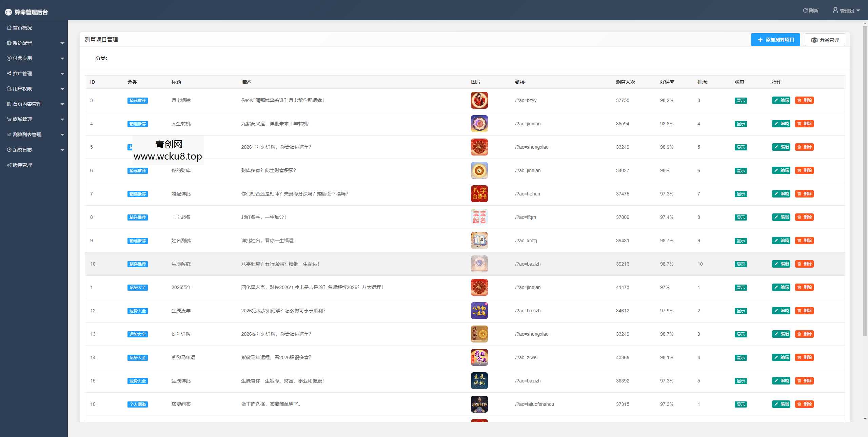The image size is (868, 437).
Task: Click the 系统日志 clock icon
Action: point(9,150)
